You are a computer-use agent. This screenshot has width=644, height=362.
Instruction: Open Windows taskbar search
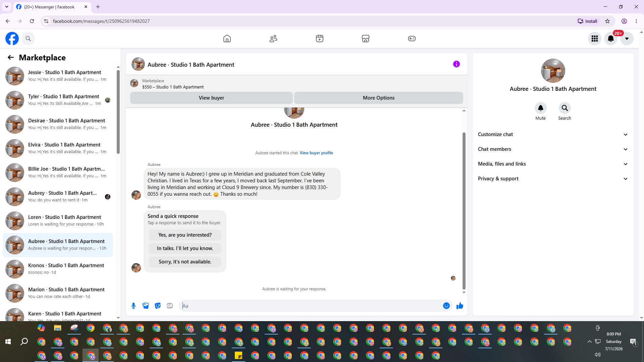pos(24,342)
